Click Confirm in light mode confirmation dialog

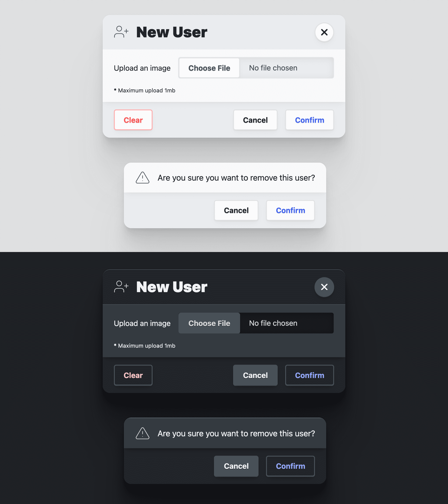290,210
